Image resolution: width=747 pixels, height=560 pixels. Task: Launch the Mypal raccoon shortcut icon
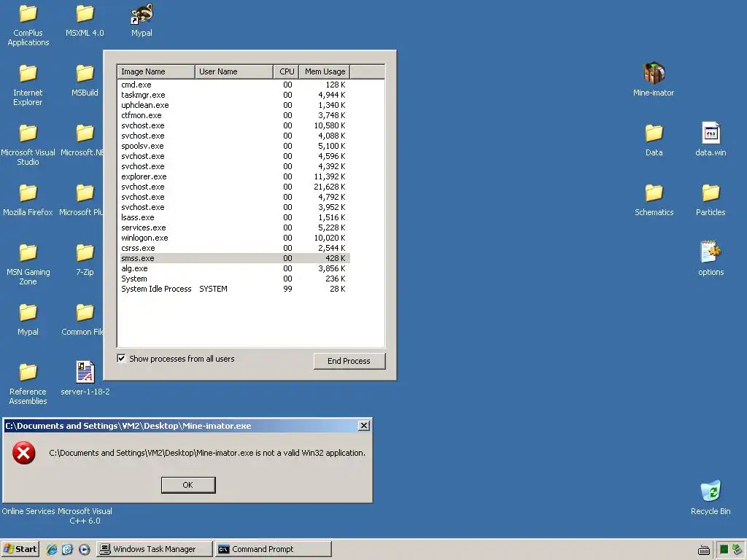pyautogui.click(x=142, y=14)
